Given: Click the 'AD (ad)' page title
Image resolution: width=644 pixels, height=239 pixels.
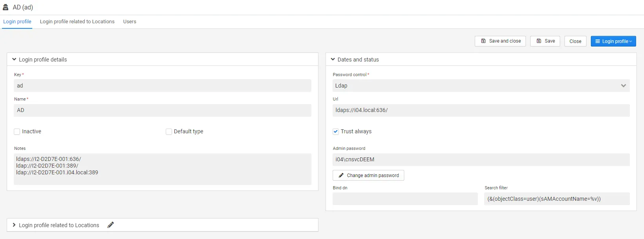Looking at the screenshot, I should tap(23, 7).
